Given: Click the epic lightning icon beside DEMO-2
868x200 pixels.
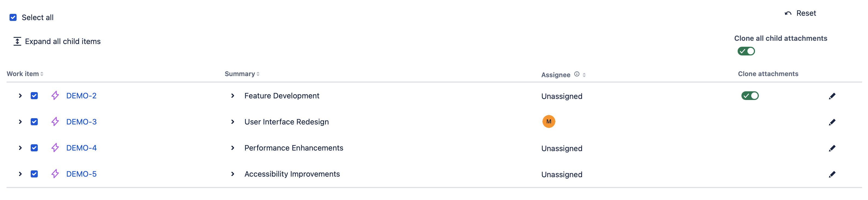Looking at the screenshot, I should click(x=55, y=96).
